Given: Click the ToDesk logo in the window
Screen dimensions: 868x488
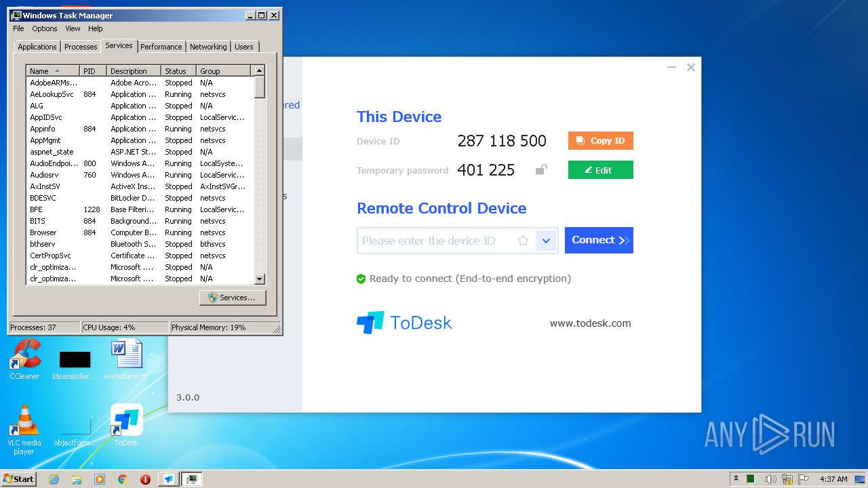Looking at the screenshot, I should coord(404,323).
